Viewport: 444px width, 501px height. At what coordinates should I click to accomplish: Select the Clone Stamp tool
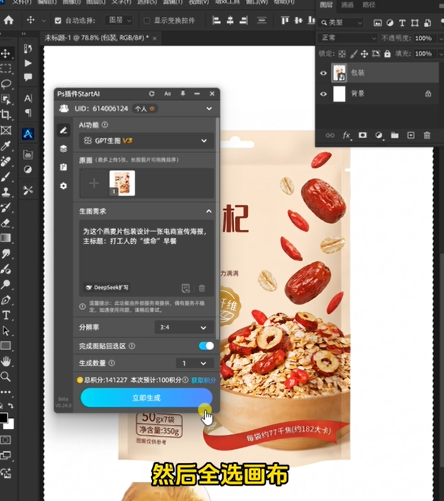tap(5, 192)
